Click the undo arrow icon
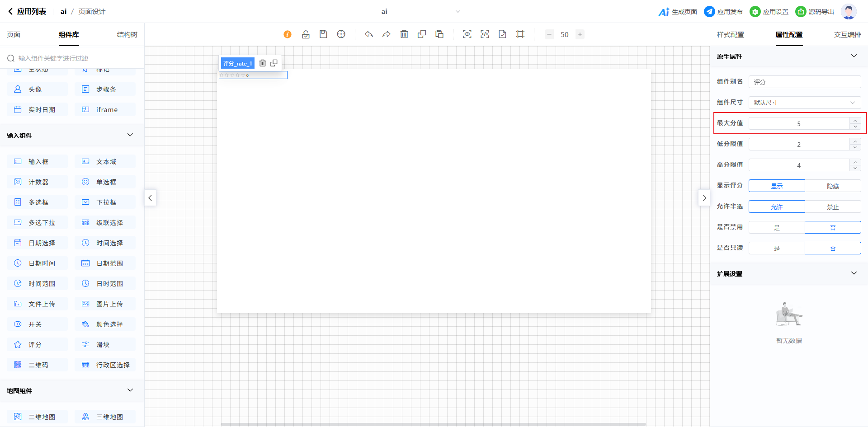This screenshot has width=868, height=427. (369, 34)
